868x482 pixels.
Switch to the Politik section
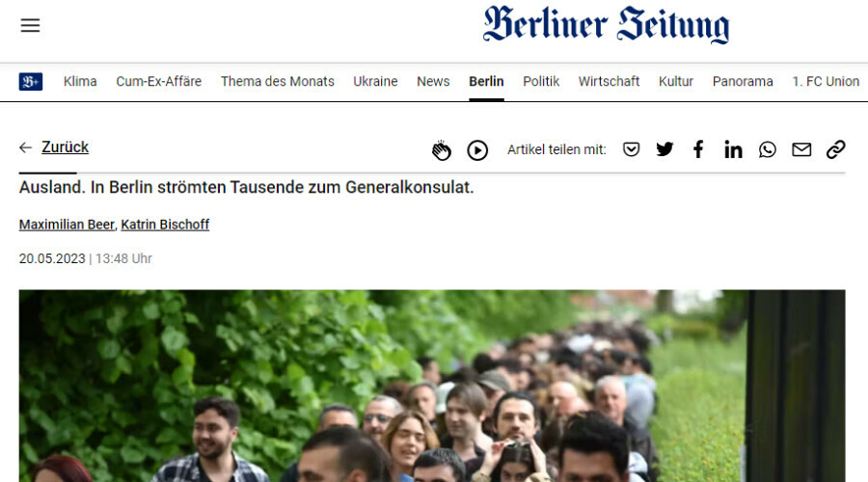click(541, 81)
